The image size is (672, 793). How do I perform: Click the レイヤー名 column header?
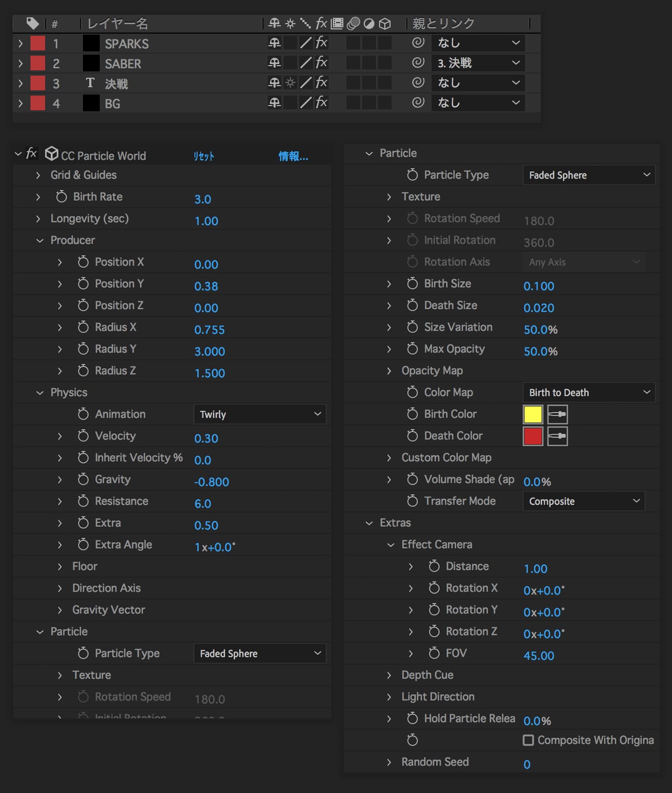coord(118,24)
